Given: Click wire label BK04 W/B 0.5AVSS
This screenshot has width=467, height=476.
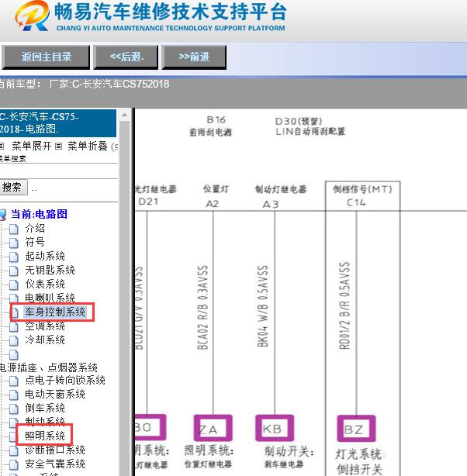Looking at the screenshot, I should tap(262, 306).
